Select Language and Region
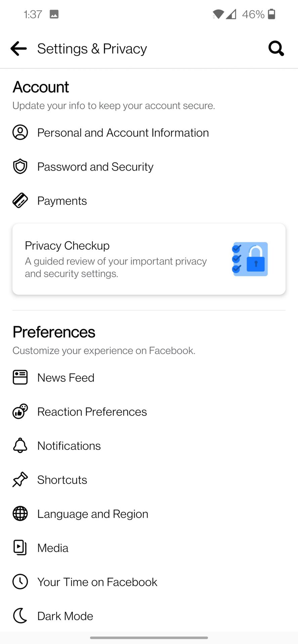The height and width of the screenshot is (644, 298). tap(93, 514)
